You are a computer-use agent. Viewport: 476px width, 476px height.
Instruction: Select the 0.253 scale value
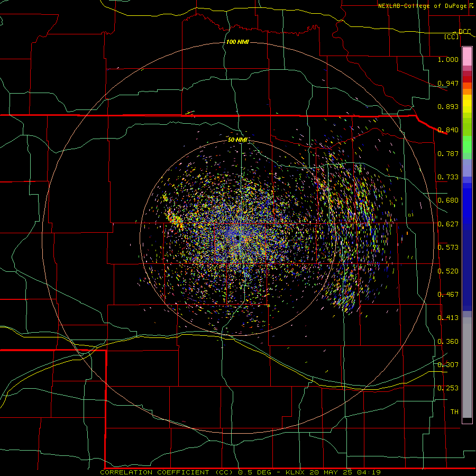pyautogui.click(x=448, y=388)
